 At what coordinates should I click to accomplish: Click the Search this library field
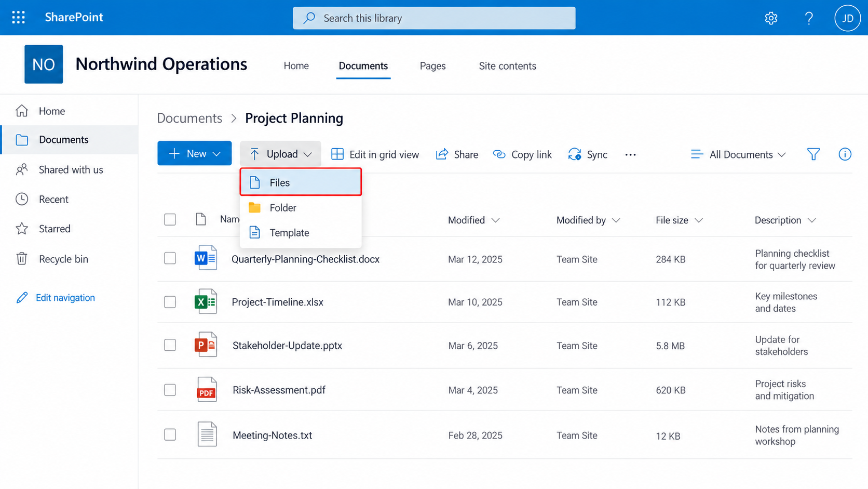coord(434,18)
